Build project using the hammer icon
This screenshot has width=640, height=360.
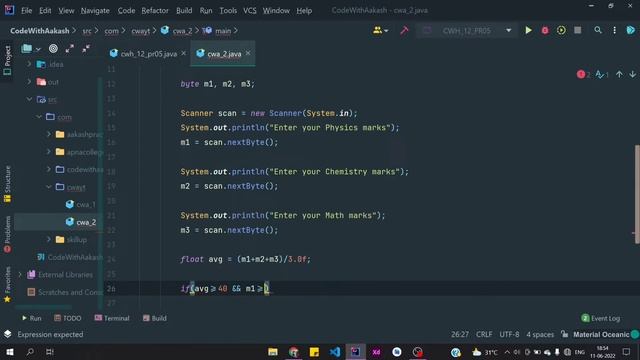pos(404,30)
